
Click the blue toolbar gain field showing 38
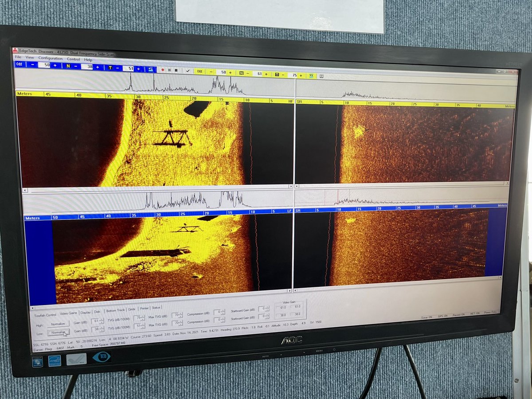pyautogui.click(x=87, y=67)
